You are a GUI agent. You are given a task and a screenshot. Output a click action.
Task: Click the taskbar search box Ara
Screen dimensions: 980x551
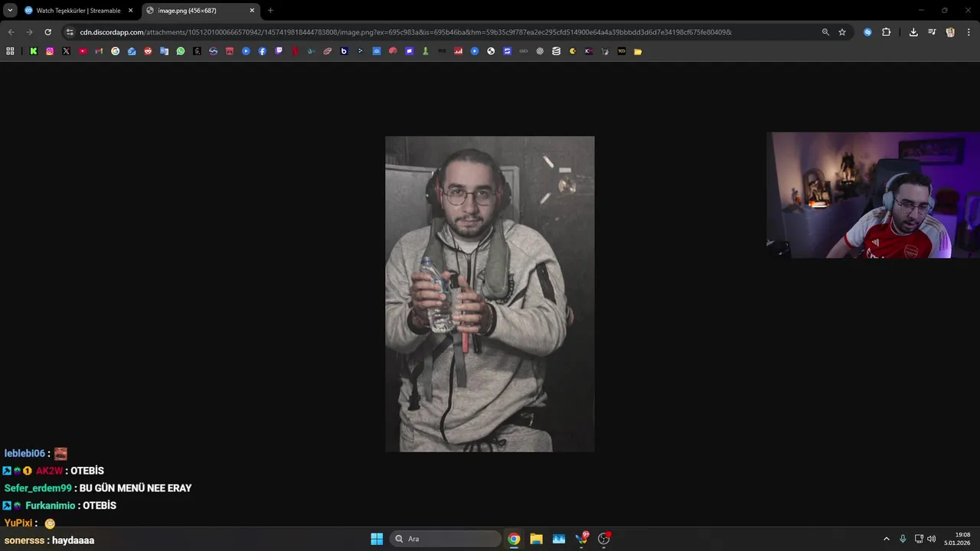[x=446, y=539]
